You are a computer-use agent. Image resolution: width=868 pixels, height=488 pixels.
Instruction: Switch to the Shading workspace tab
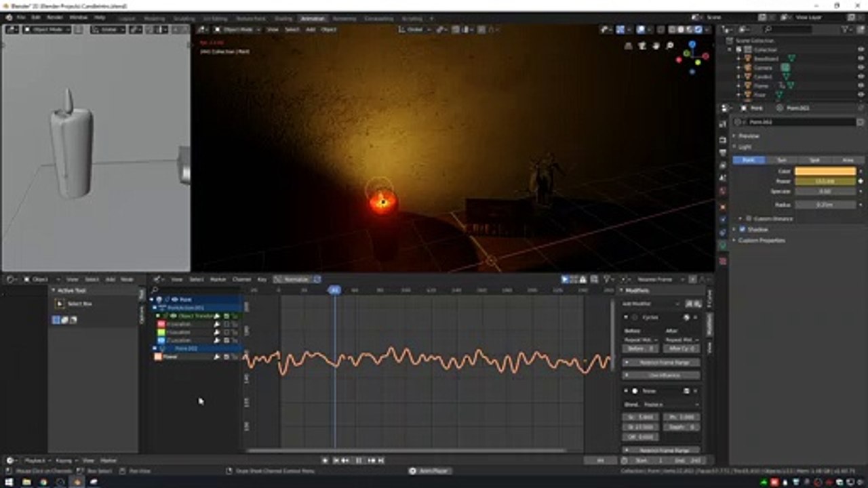(x=283, y=18)
